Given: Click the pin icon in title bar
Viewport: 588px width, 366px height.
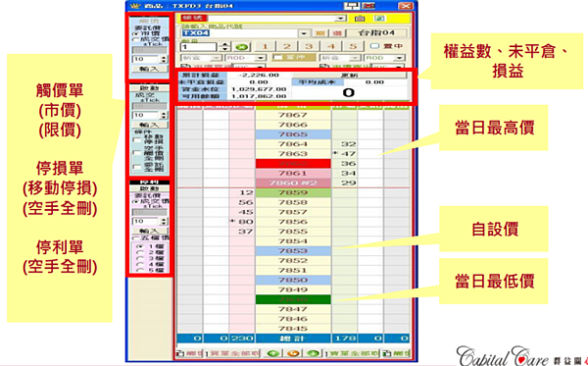Looking at the screenshot, I should (352, 6).
